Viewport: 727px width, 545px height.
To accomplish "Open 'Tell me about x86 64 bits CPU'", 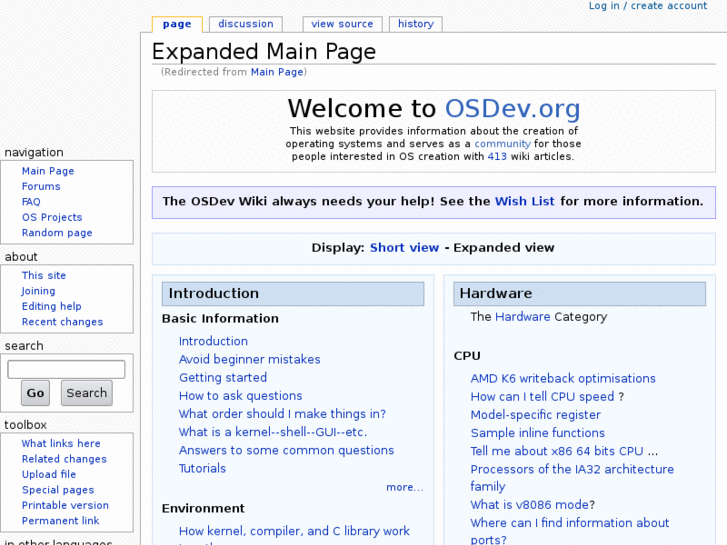I will pyautogui.click(x=557, y=451).
